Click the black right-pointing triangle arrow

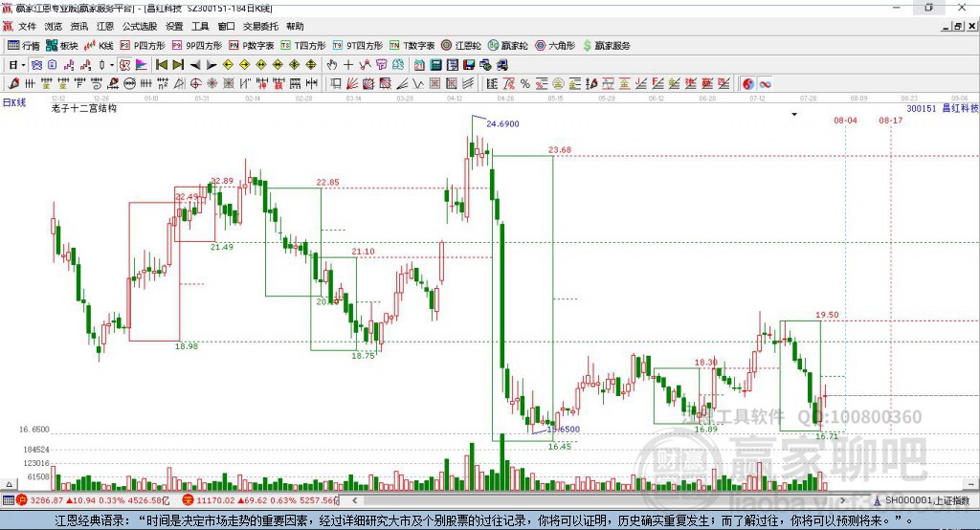212,65
